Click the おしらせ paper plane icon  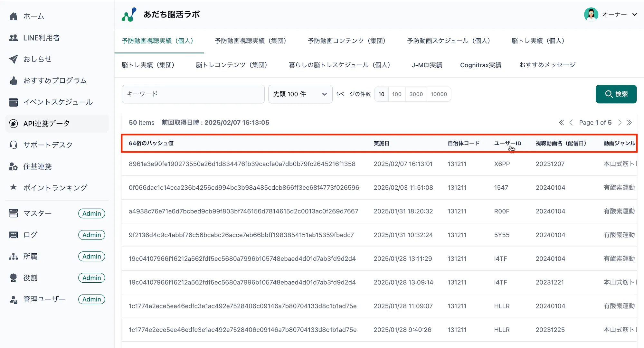pyautogui.click(x=13, y=59)
